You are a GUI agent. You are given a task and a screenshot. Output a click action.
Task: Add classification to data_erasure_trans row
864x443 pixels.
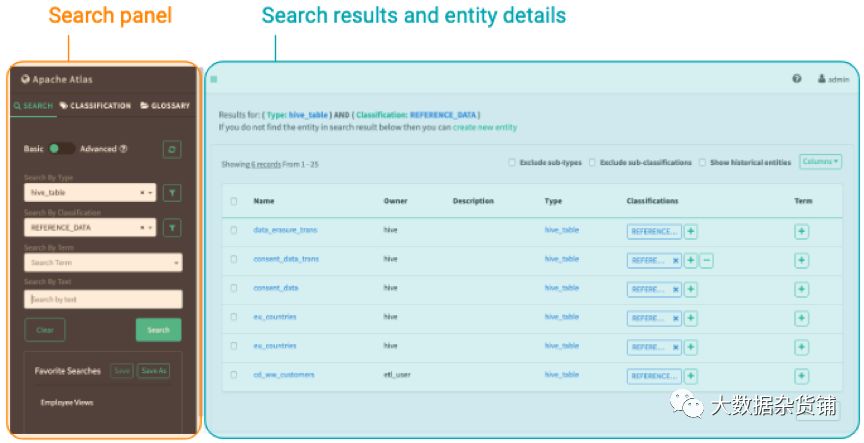(x=690, y=231)
